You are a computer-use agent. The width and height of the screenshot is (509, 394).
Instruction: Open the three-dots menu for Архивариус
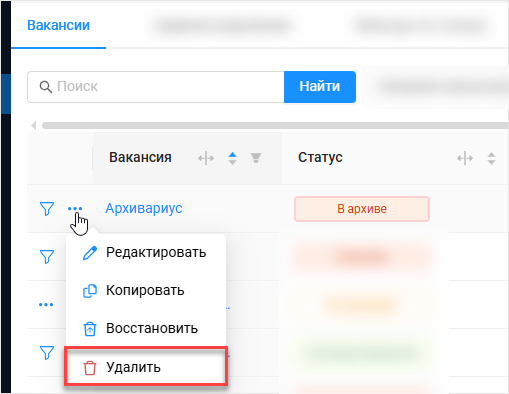(x=75, y=209)
